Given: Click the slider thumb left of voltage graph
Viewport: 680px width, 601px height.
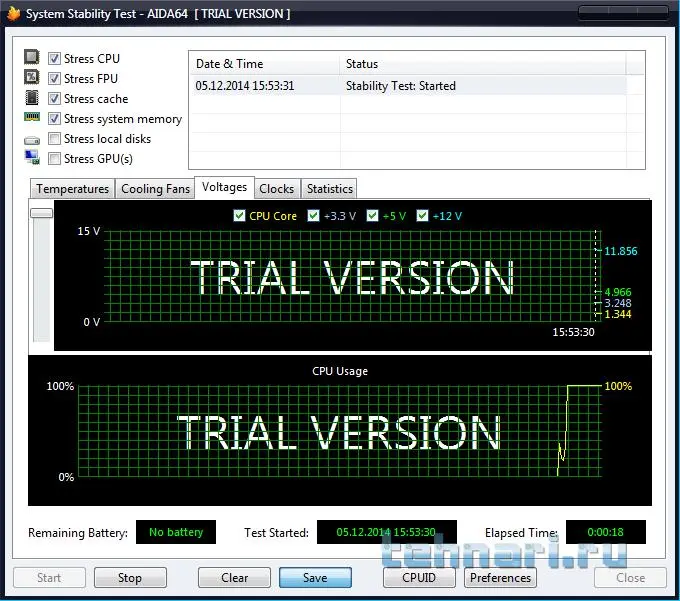Looking at the screenshot, I should click(x=42, y=213).
